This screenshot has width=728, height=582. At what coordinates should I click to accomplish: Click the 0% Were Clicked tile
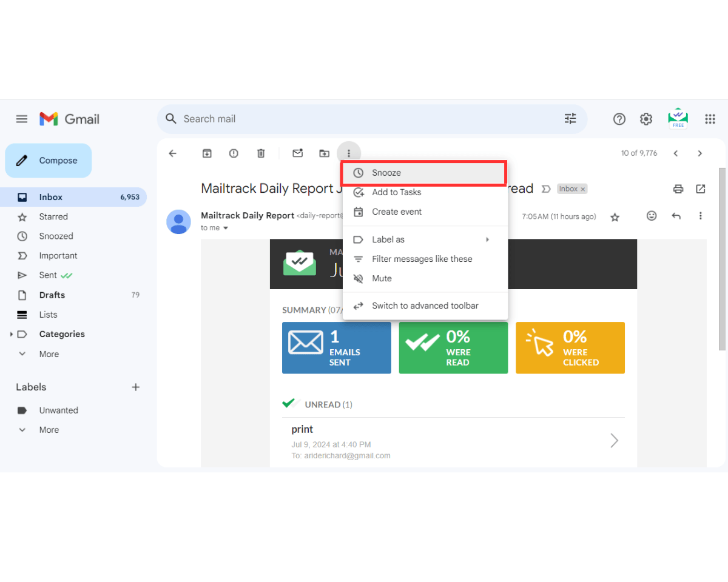coord(570,347)
